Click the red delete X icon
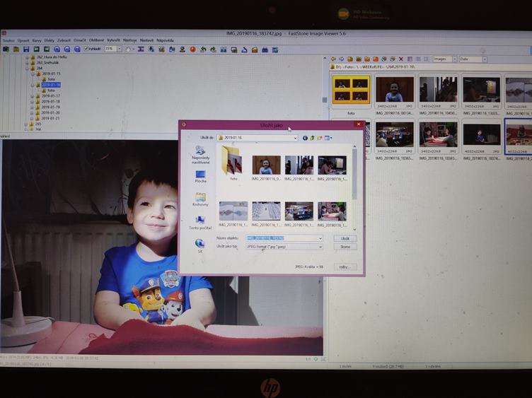 tap(401, 59)
